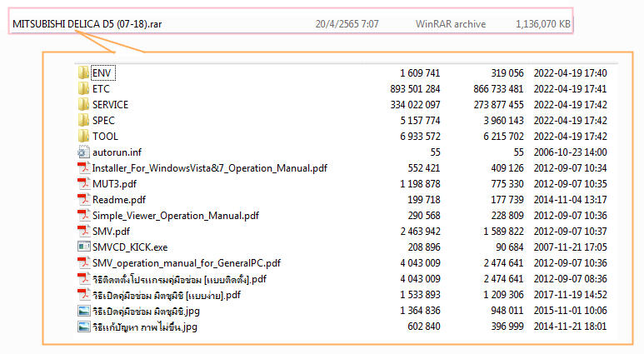Click PDF icon of the [แบบง่าย] file
The image size is (644, 354).
[x=83, y=295]
